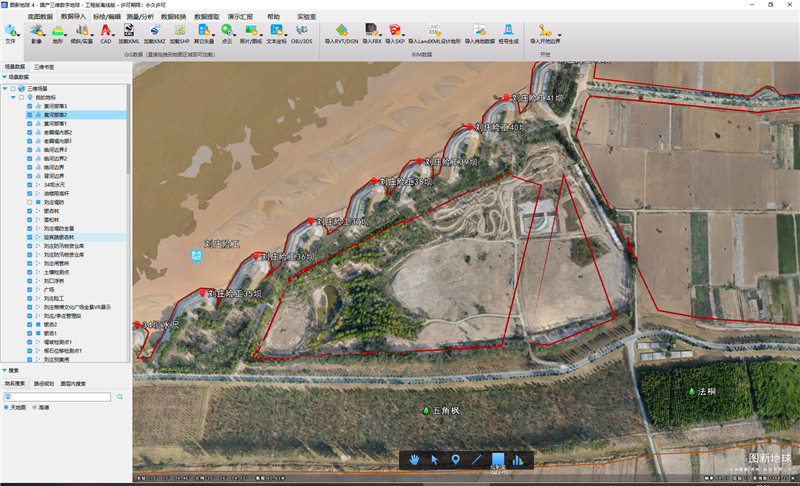Open the 导入开挖边界 dropdown arrow
The image size is (800, 486).
pyautogui.click(x=560, y=35)
